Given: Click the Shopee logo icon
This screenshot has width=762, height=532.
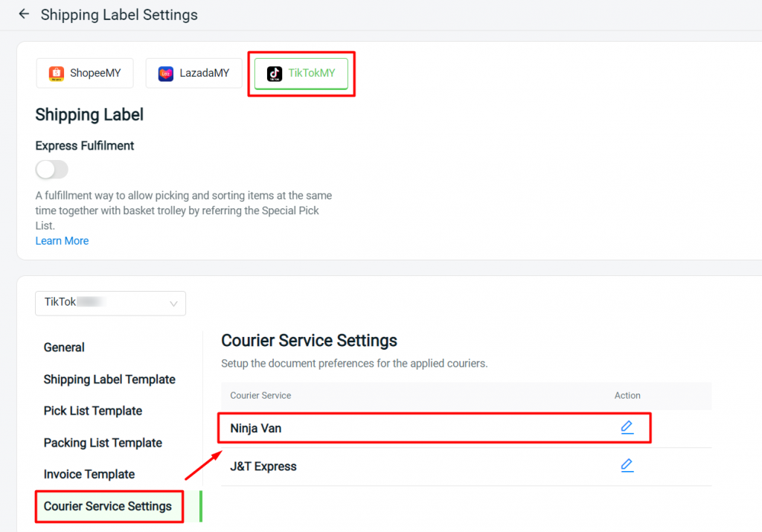Looking at the screenshot, I should [57, 74].
